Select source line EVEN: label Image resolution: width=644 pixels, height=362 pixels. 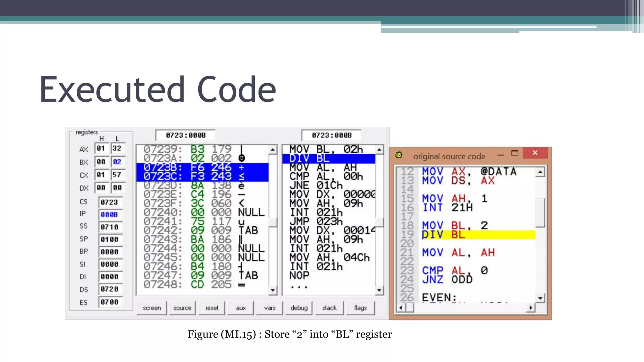[x=439, y=298]
